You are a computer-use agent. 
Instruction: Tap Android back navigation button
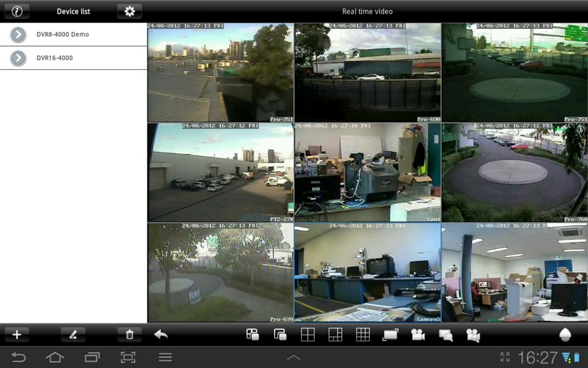[18, 357]
